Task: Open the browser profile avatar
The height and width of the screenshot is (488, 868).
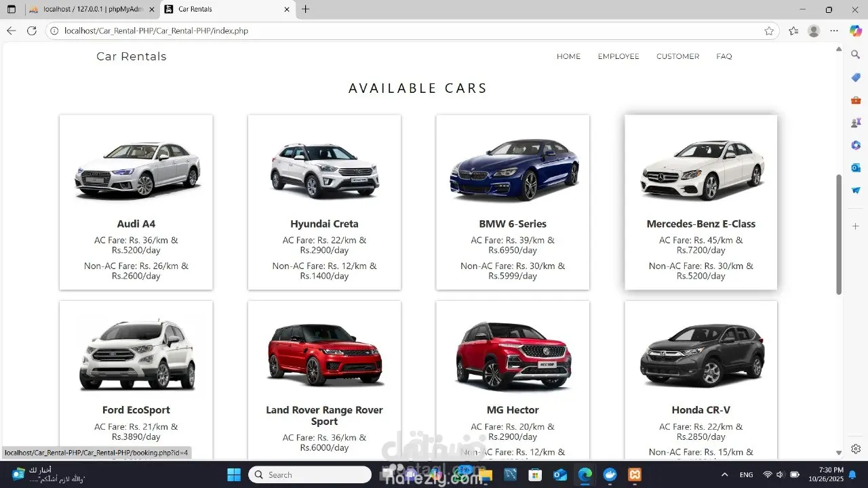Action: [x=814, y=30]
